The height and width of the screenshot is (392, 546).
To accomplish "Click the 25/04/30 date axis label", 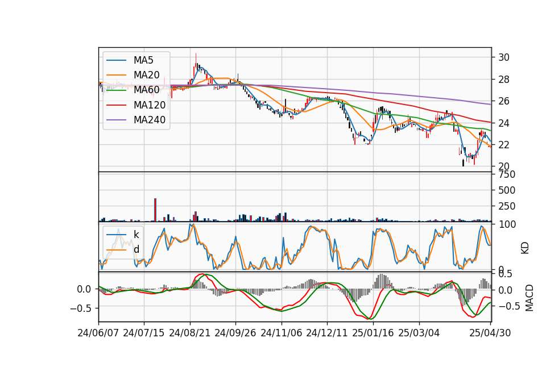I will click(490, 333).
